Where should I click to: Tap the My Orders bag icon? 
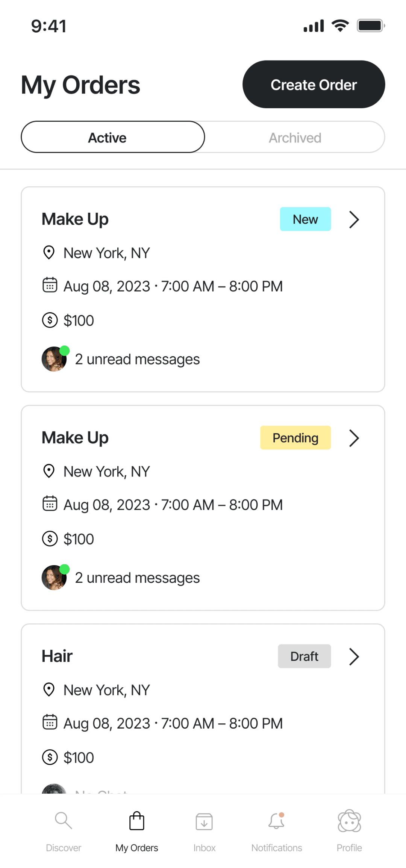pyautogui.click(x=136, y=821)
